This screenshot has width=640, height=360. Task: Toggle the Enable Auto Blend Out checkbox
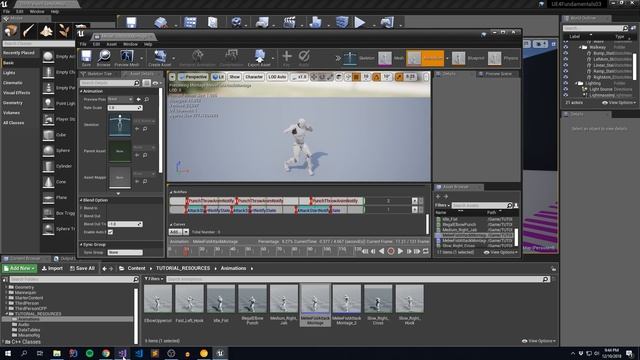tap(110, 232)
